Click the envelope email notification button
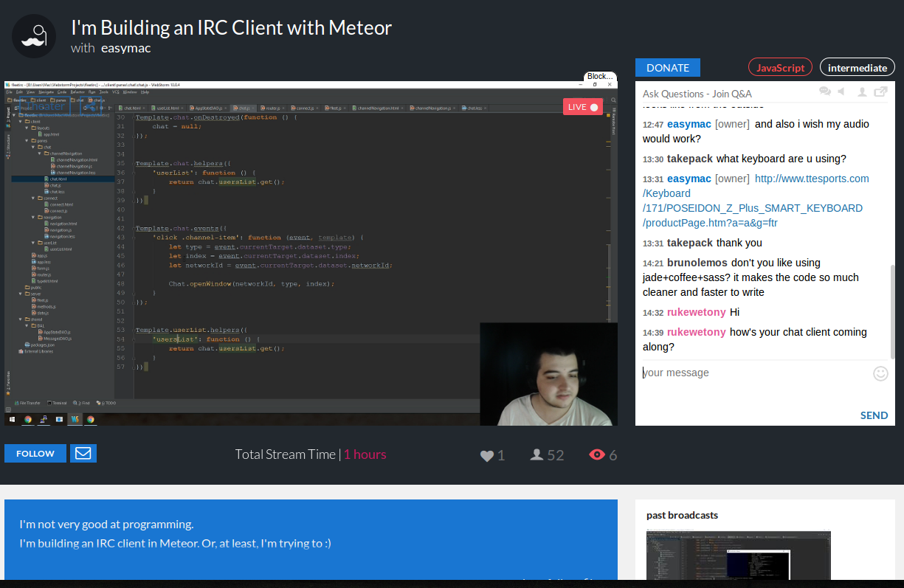904x588 pixels. 83,453
